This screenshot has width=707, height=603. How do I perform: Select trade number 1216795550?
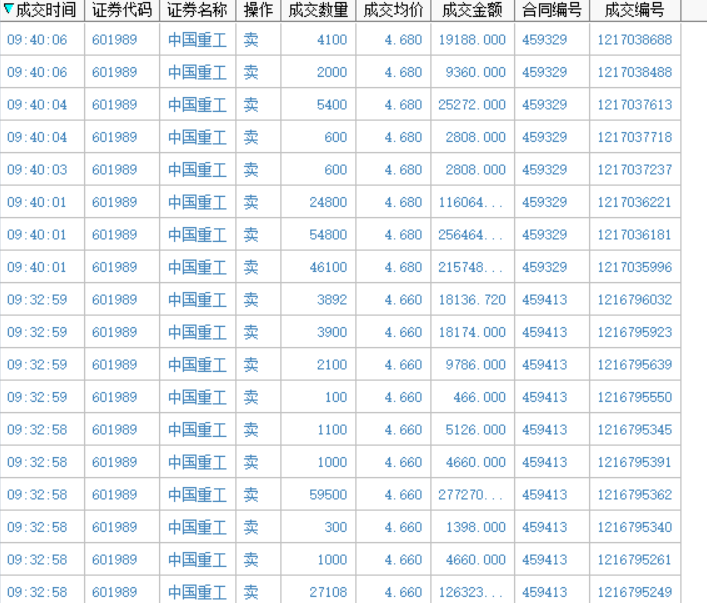point(635,397)
